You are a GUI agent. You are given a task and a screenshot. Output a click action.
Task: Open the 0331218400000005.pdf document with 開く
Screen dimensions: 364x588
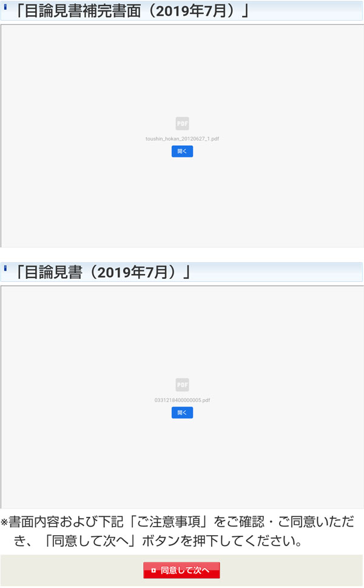pos(182,412)
